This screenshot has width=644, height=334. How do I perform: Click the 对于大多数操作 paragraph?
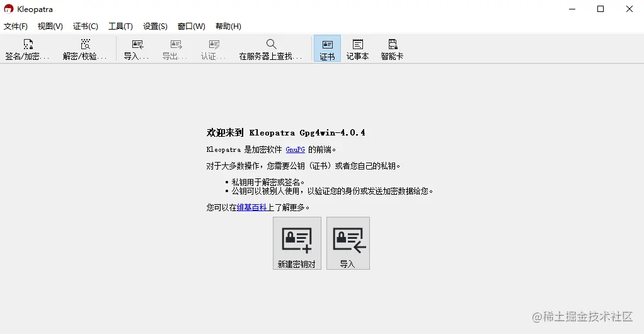click(304, 166)
